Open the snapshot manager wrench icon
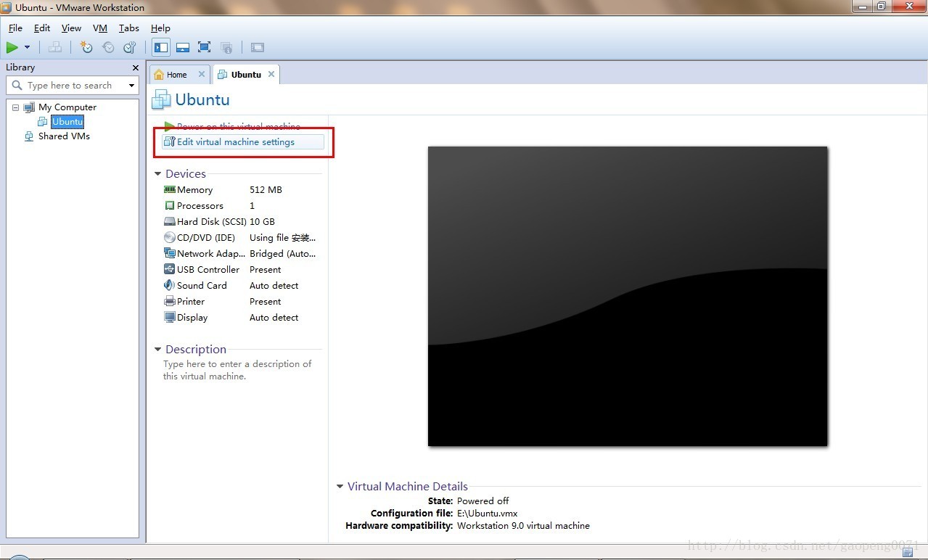Viewport: 928px width, 560px height. (130, 48)
